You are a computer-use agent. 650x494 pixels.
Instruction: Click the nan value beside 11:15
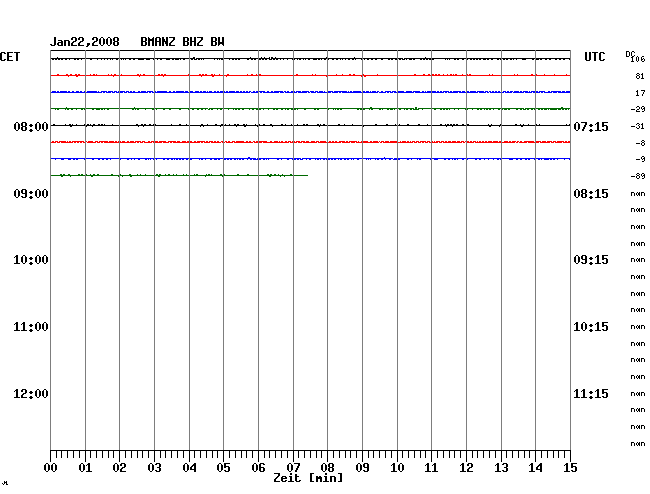pyautogui.click(x=638, y=394)
